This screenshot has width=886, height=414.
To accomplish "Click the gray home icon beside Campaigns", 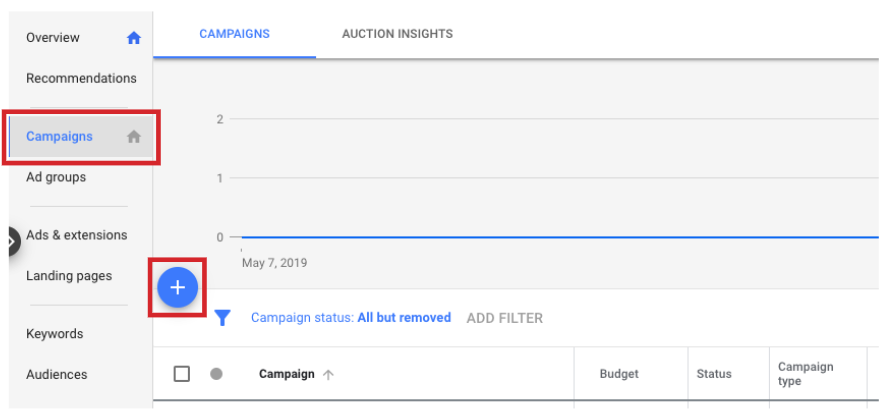I will click(134, 137).
